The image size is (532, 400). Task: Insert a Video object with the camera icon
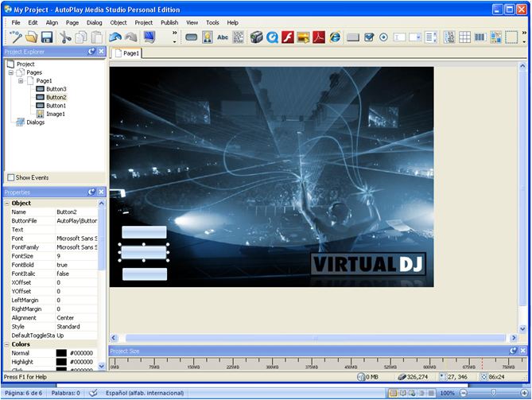click(x=257, y=37)
